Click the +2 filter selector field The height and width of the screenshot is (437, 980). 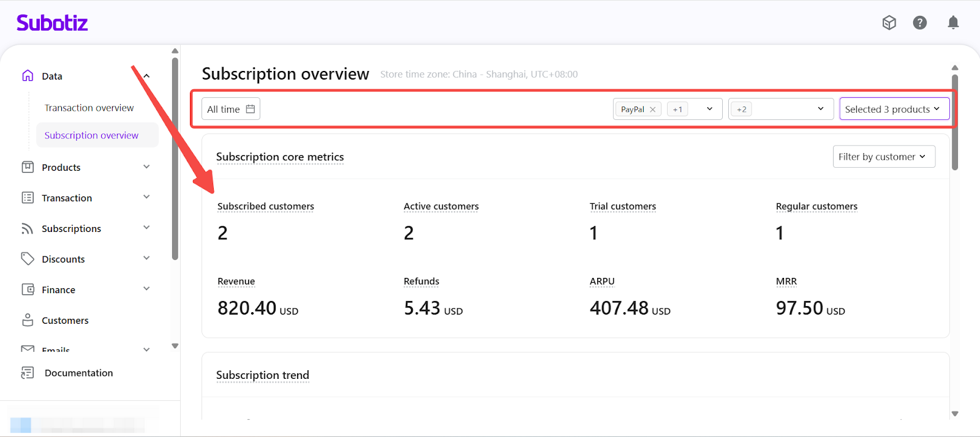[780, 109]
